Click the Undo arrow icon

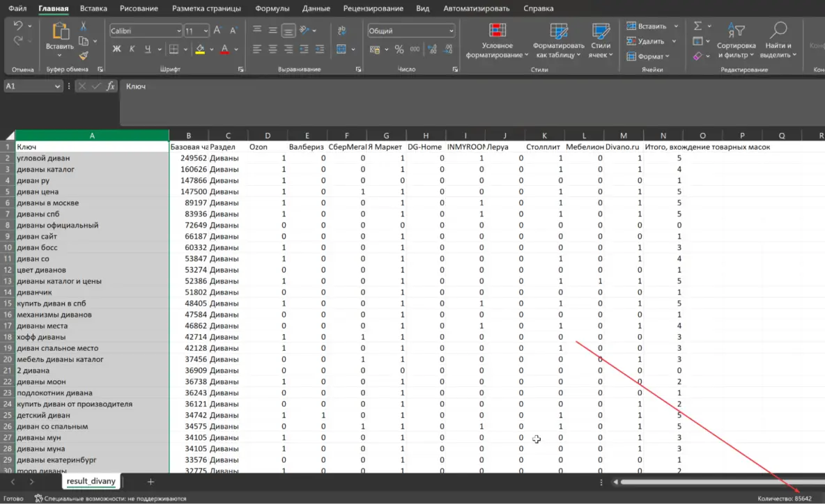[18, 26]
